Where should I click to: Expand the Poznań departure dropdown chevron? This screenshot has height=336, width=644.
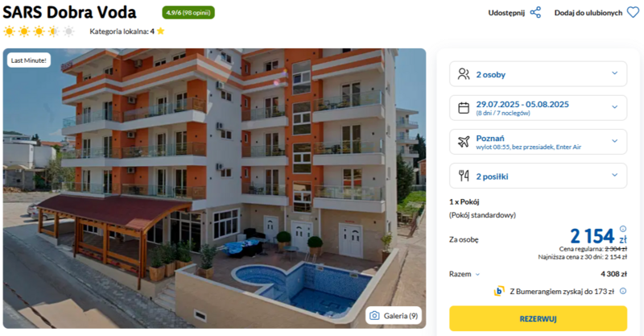click(x=615, y=141)
